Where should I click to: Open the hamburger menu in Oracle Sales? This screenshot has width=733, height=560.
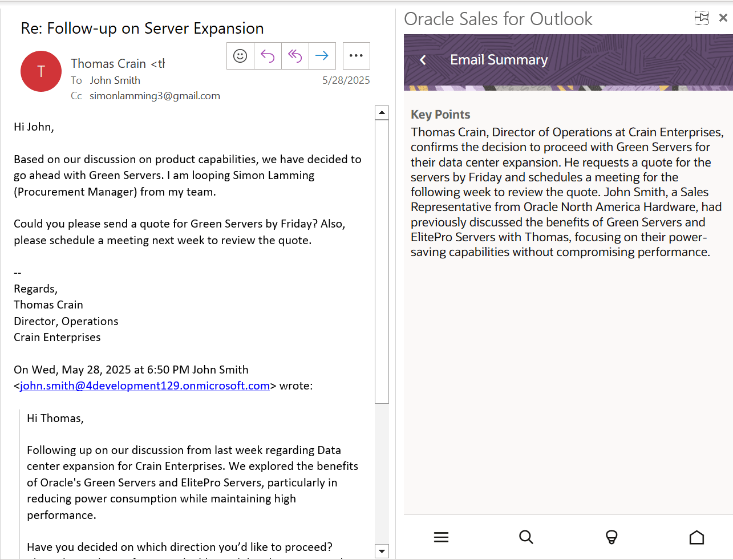click(441, 537)
